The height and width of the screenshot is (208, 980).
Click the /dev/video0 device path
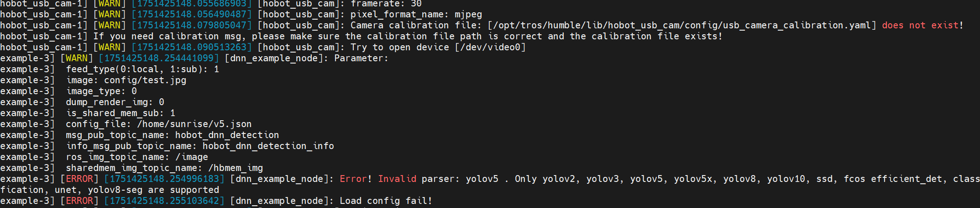490,48
